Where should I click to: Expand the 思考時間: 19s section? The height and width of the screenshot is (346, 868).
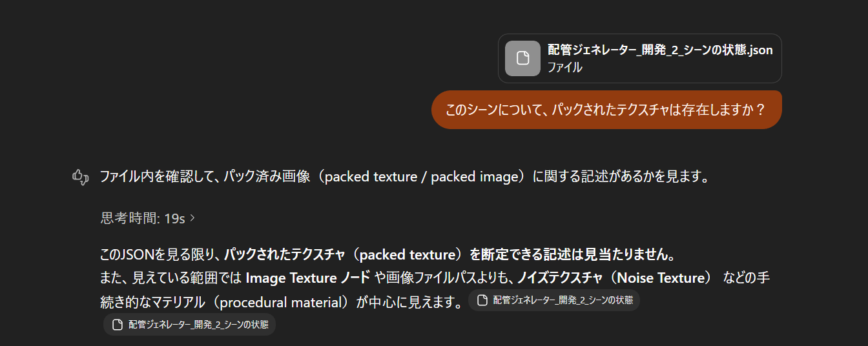(x=143, y=218)
